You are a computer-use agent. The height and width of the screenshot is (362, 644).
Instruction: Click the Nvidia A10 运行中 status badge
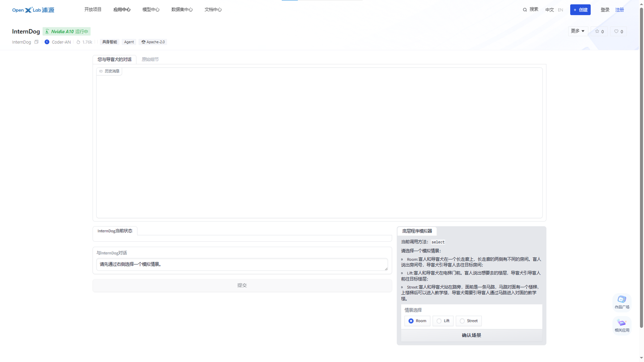(66, 31)
